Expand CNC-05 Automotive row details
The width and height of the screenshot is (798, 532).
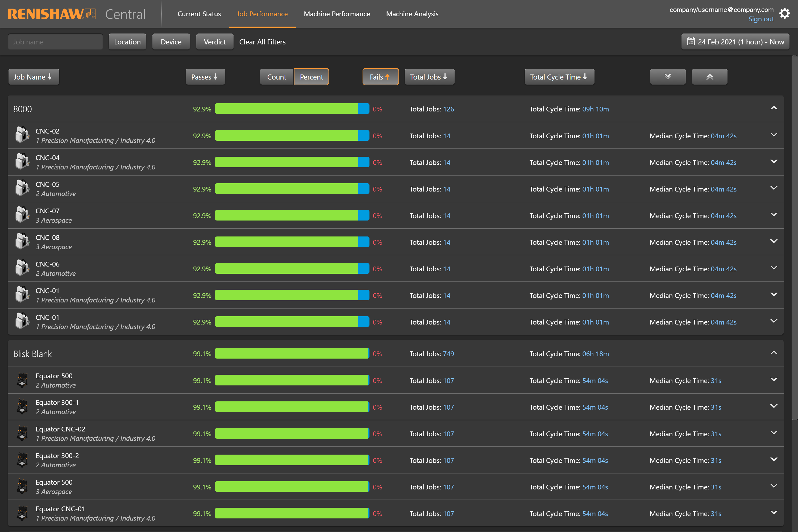(773, 188)
